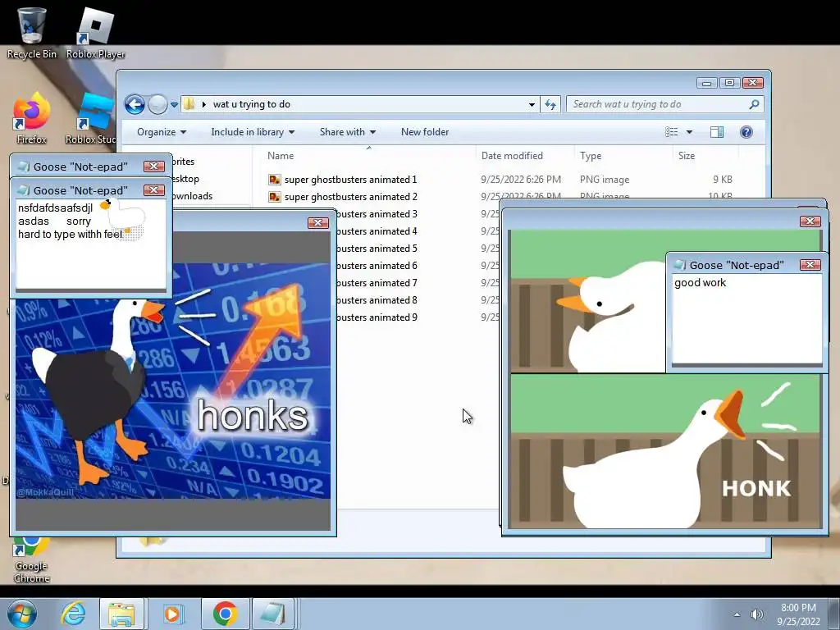Open Chrome from the taskbar
This screenshot has height=630, width=840.
tap(225, 614)
